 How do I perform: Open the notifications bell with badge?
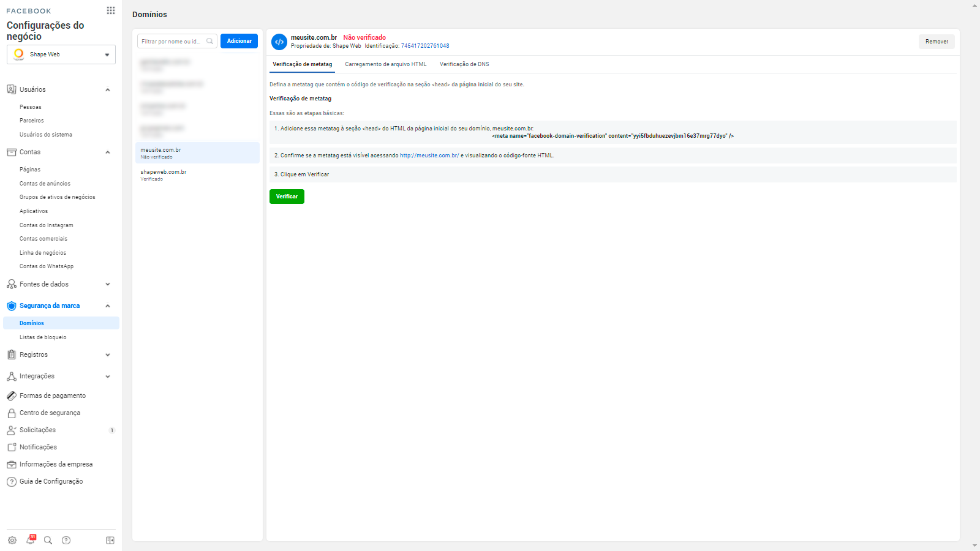(x=31, y=539)
